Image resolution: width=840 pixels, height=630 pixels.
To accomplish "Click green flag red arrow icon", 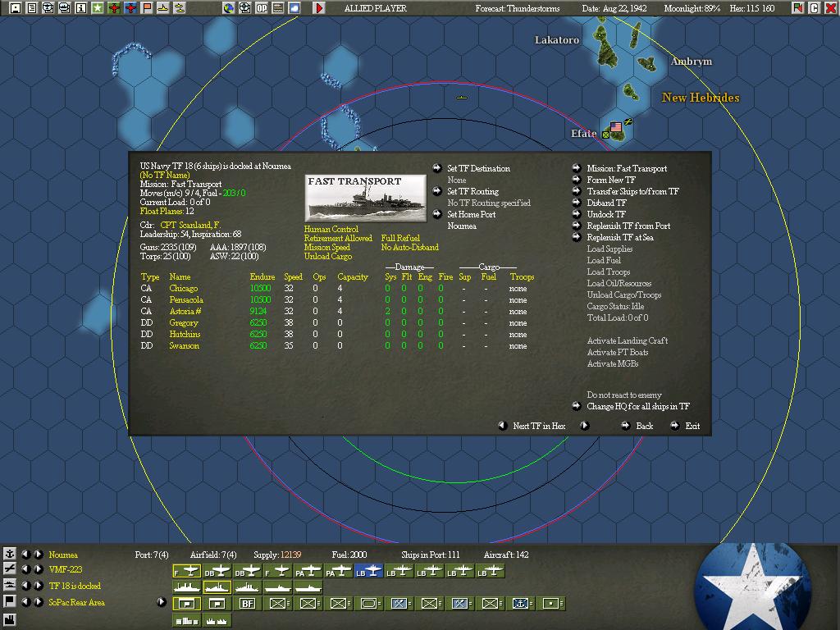I will (798, 8).
